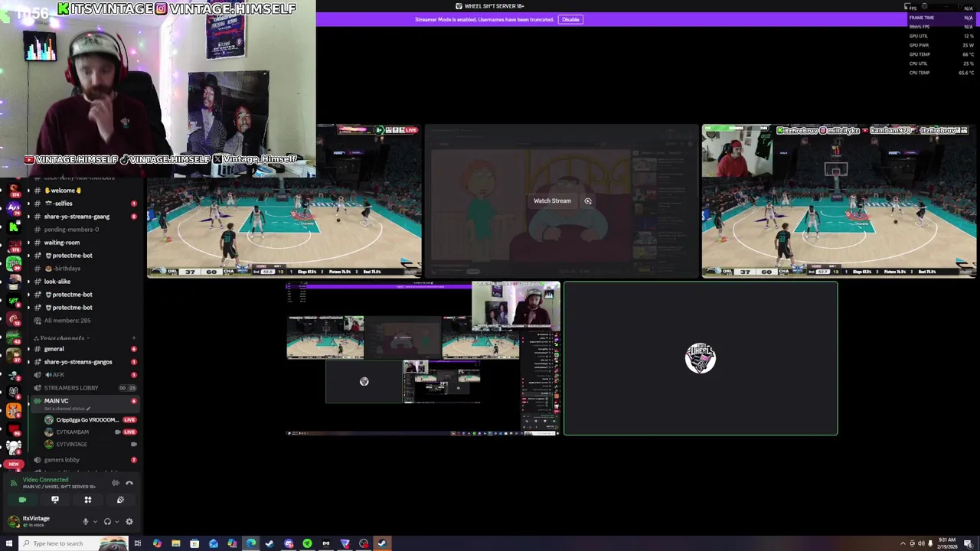Edit channel status pencil under MAIN VC
The height and width of the screenshot is (551, 980).
pyautogui.click(x=89, y=409)
